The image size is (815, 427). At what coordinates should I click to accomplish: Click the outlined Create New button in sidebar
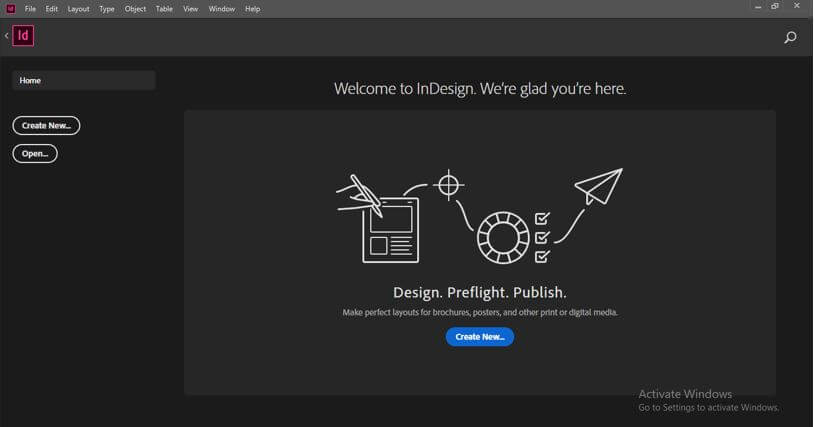click(46, 126)
